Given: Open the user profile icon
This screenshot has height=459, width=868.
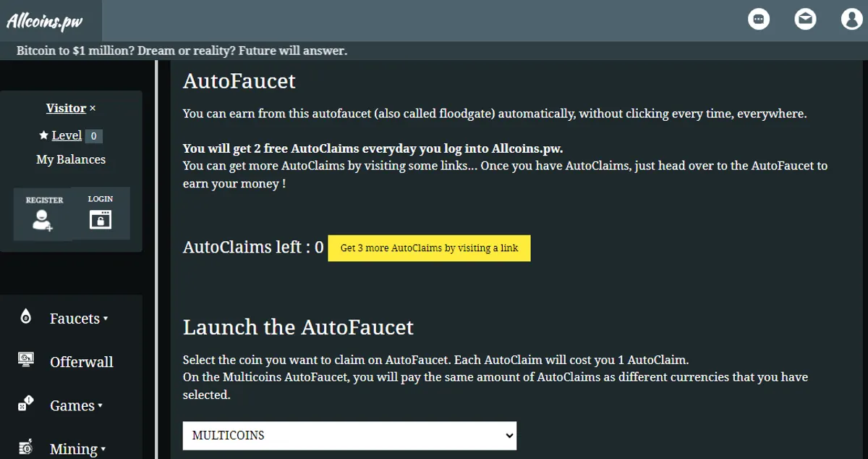Looking at the screenshot, I should point(852,20).
